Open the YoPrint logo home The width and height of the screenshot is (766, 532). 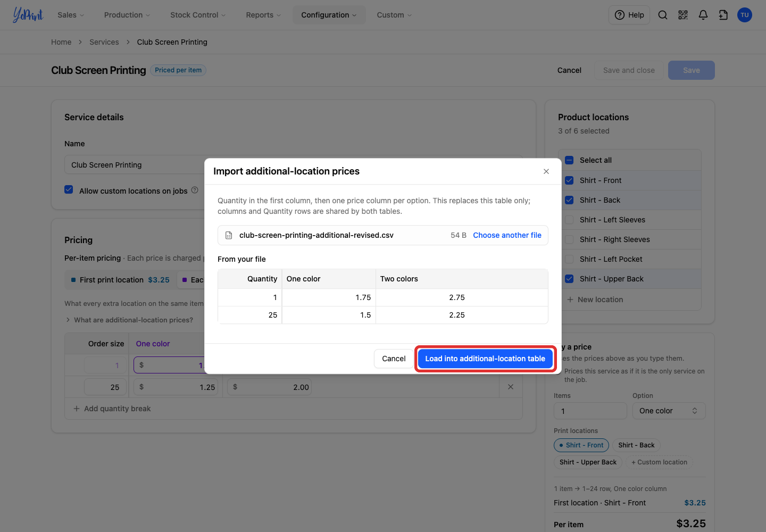[28, 15]
